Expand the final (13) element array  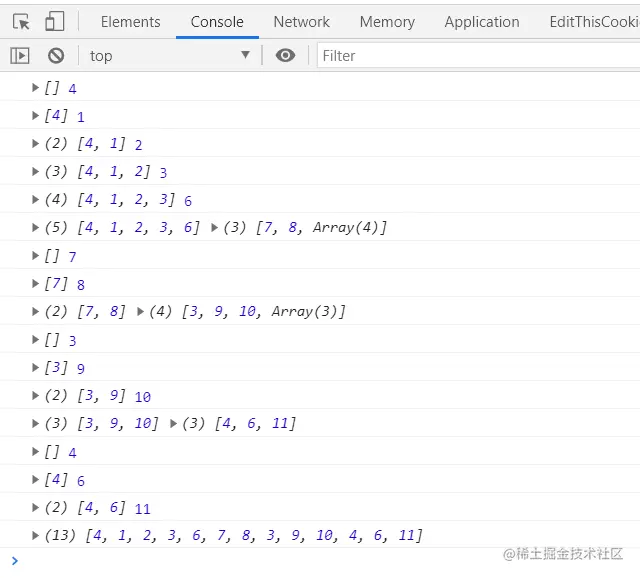click(35, 535)
